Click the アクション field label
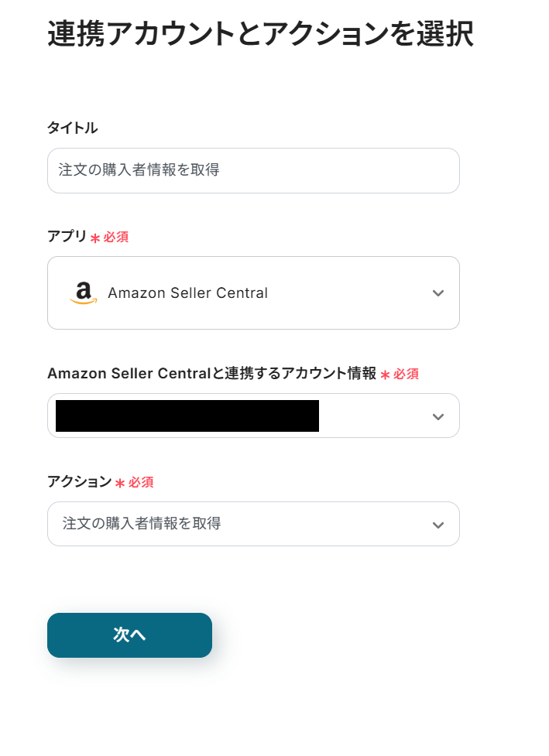Screen dimensions: 549x756 [80, 482]
